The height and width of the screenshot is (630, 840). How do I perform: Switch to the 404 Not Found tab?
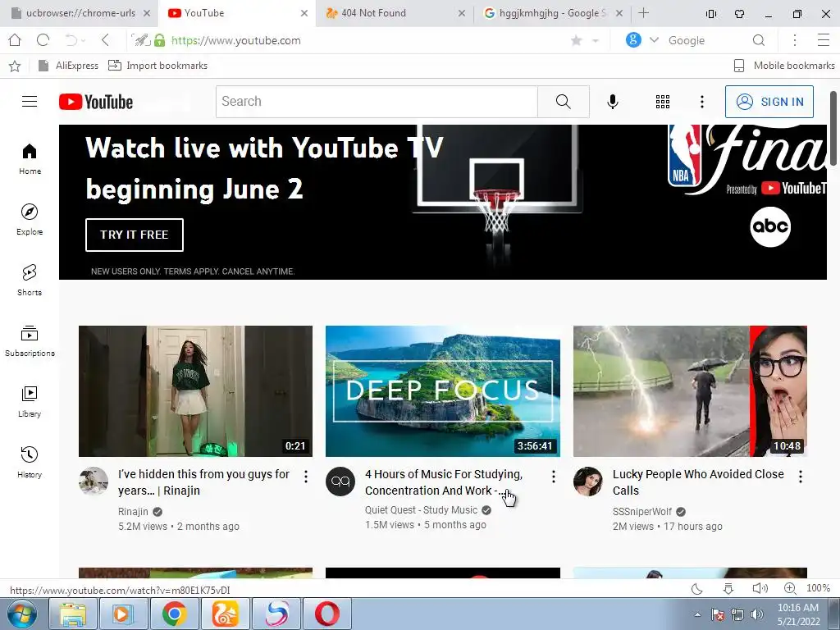[x=395, y=13]
